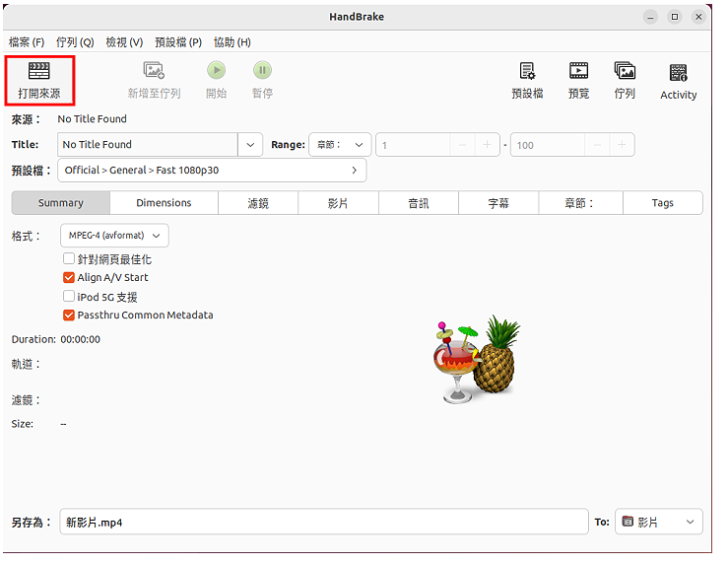
Task: Pause encoding with 暫停 button
Action: pyautogui.click(x=262, y=80)
